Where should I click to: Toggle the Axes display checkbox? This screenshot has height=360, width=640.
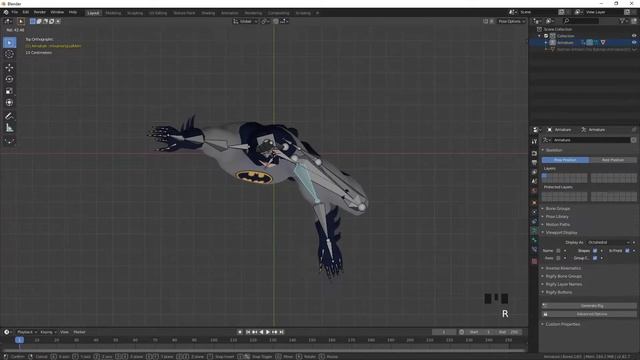[x=558, y=258]
